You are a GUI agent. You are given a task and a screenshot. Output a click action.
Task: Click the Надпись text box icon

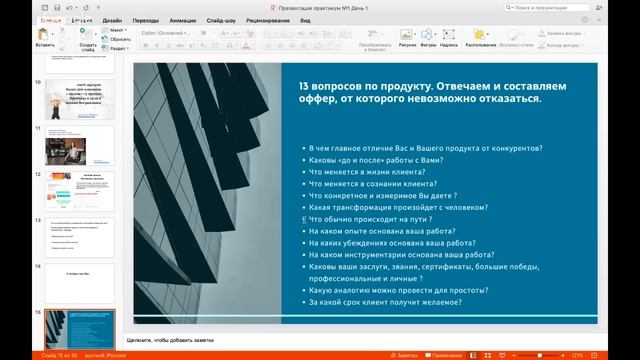449,35
